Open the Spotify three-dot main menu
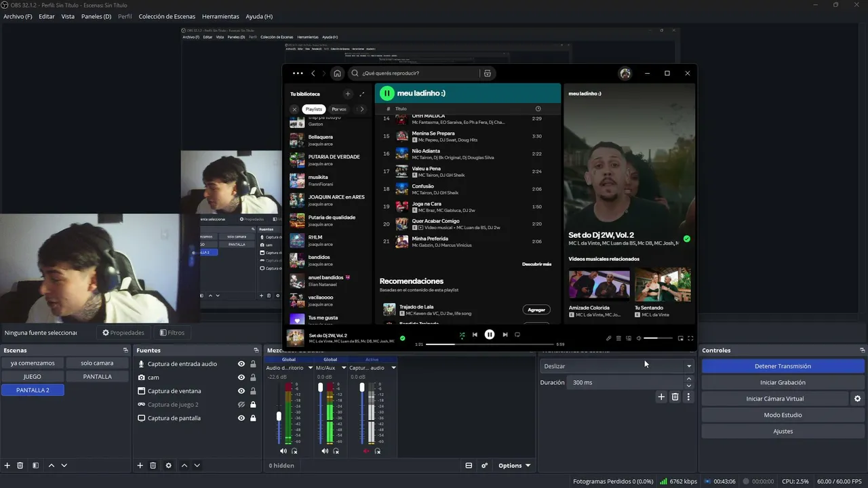Viewport: 868px width, 488px height. [298, 73]
